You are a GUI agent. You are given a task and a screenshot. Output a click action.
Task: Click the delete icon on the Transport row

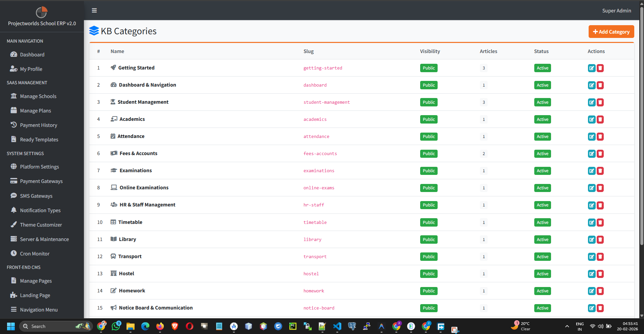[600, 256]
